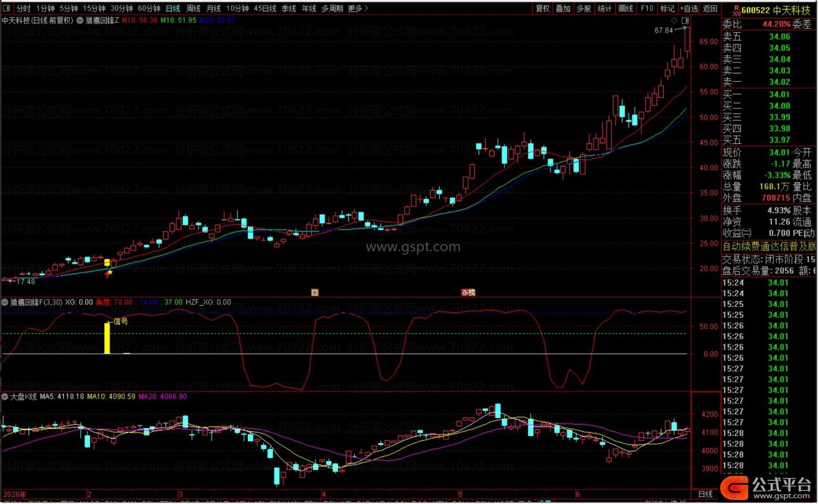Switch to the 日线 period tab

coord(173,8)
